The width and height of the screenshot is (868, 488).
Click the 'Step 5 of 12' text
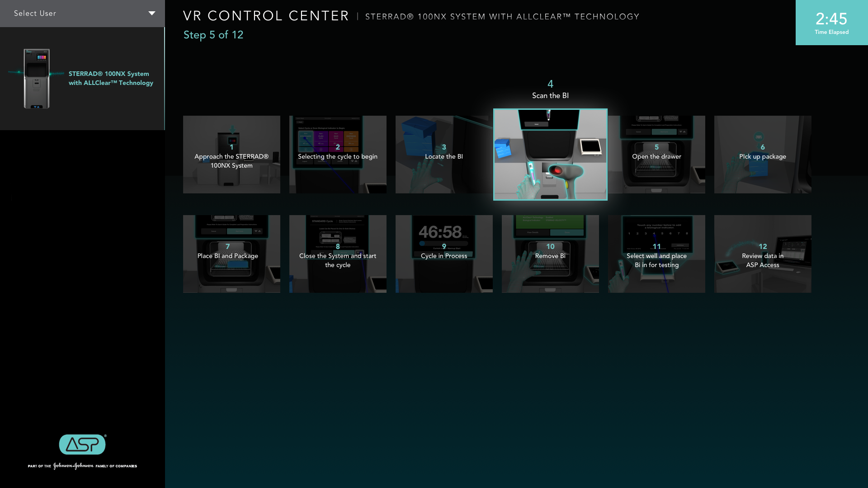[x=213, y=35]
